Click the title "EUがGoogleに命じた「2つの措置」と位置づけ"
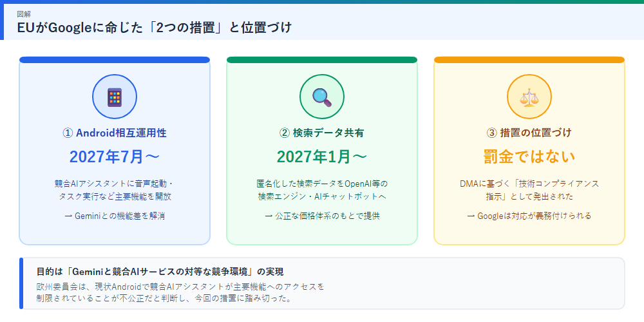The height and width of the screenshot is (322, 644). (155, 28)
